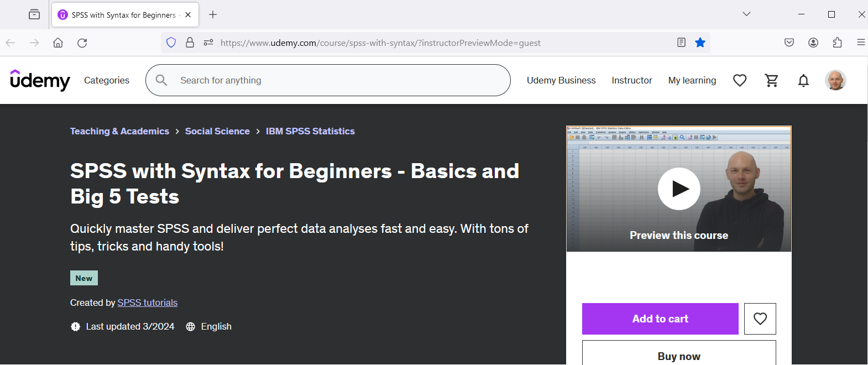Go to Udemy Business
Screen dimensions: 868x365
(x=561, y=80)
